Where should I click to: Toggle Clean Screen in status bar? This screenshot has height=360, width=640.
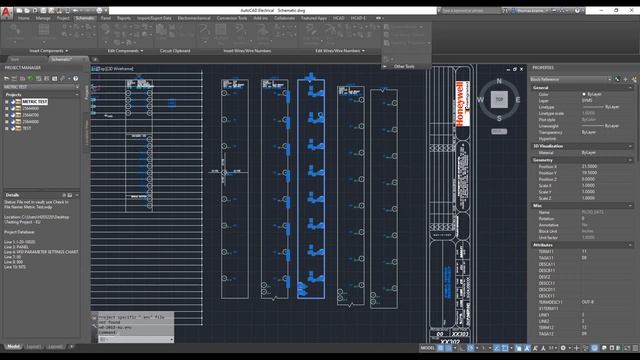[x=627, y=348]
